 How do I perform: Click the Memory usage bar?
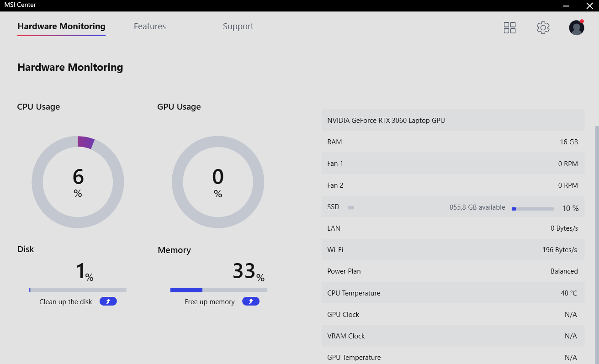click(219, 290)
